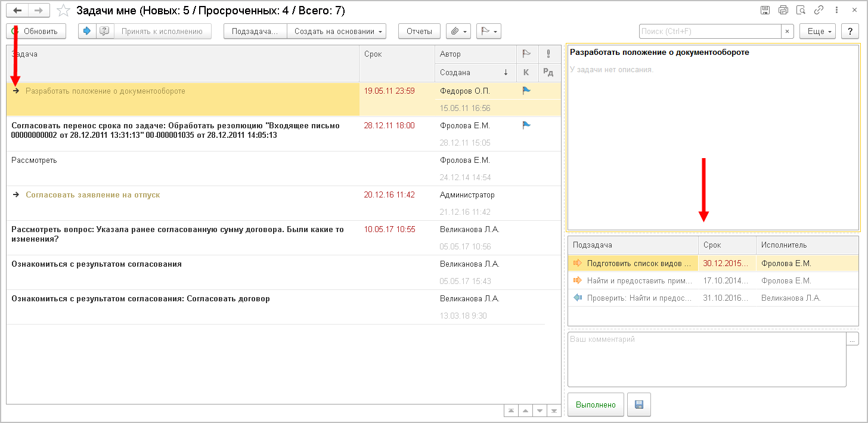Viewport: 868px width, 423px height.
Task: Open the flag marker dropdown
Action: click(x=488, y=31)
